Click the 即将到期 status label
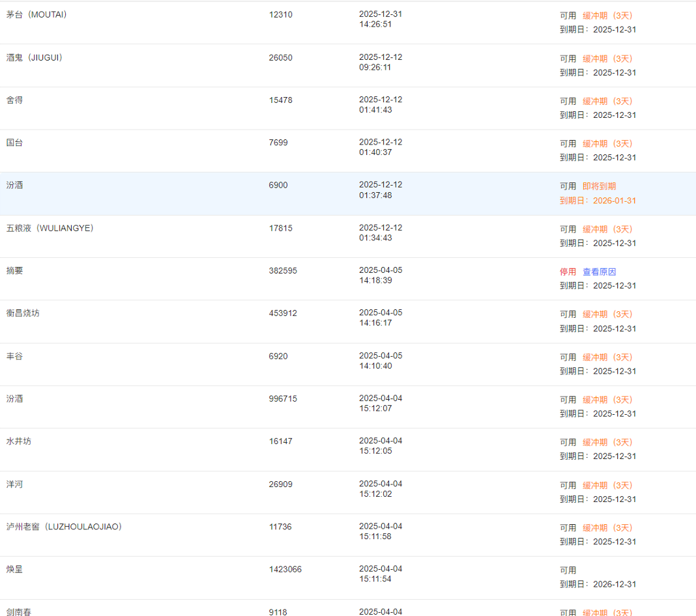The width and height of the screenshot is (696, 616). 599,186
